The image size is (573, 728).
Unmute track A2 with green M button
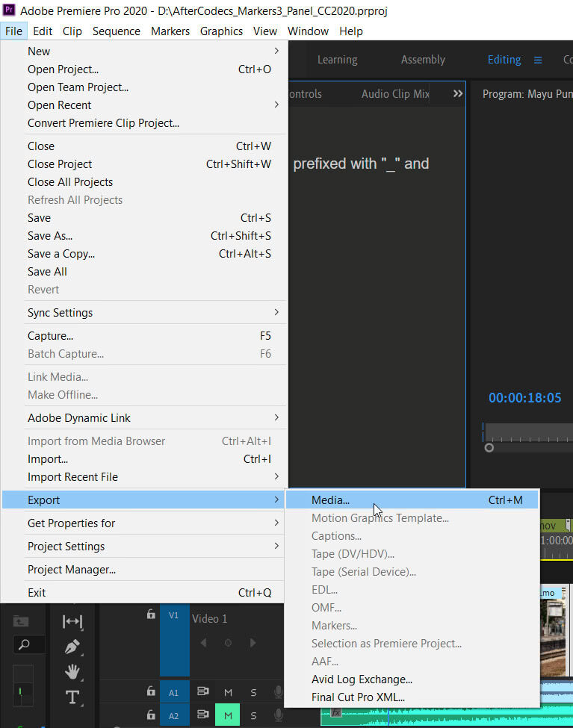[228, 715]
